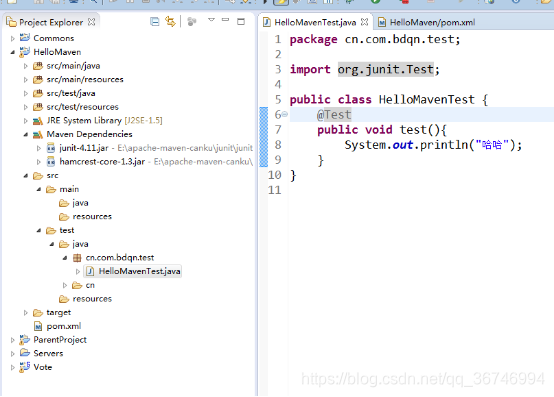
Task: Expand the ParentProject project
Action: [x=13, y=340]
